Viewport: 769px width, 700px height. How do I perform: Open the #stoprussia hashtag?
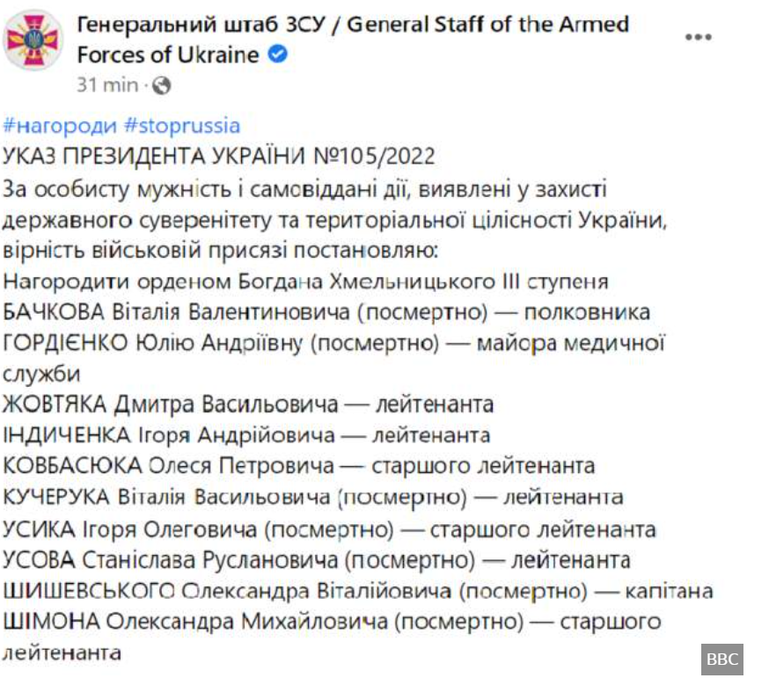183,126
